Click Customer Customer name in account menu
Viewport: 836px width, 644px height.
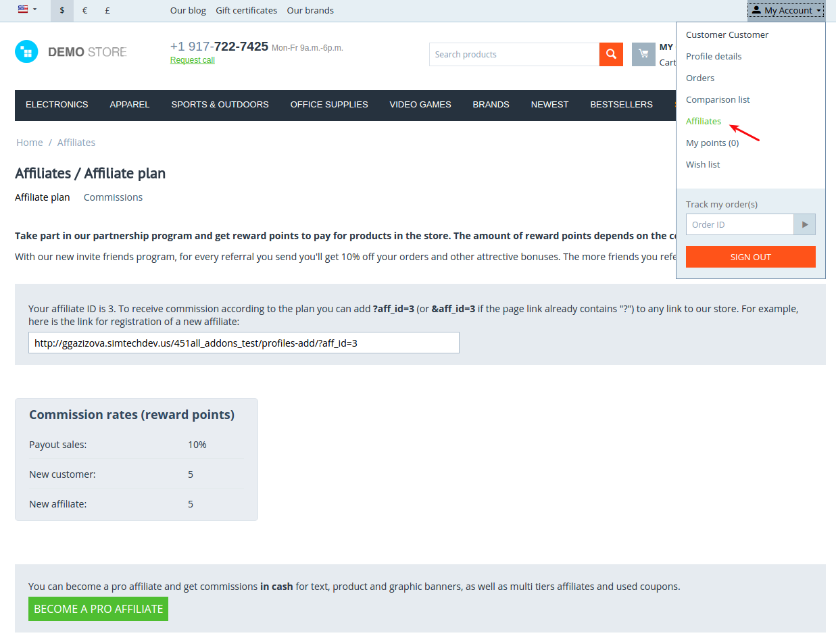(x=727, y=34)
